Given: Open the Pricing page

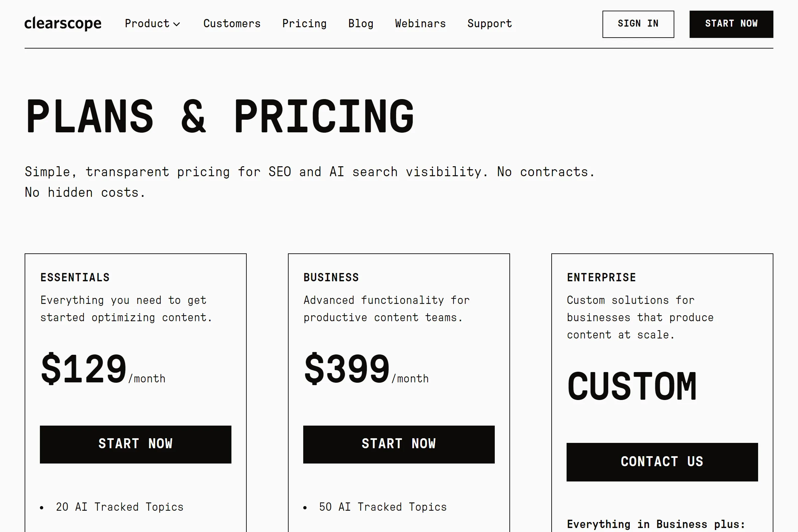Looking at the screenshot, I should click(x=304, y=24).
